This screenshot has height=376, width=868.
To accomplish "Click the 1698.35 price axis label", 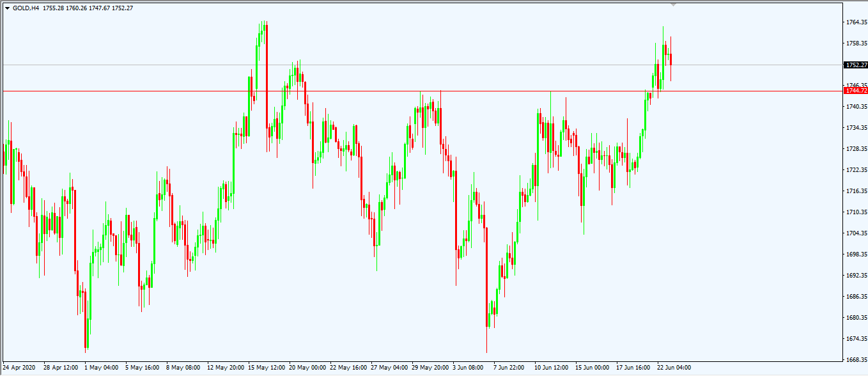I will pyautogui.click(x=856, y=255).
